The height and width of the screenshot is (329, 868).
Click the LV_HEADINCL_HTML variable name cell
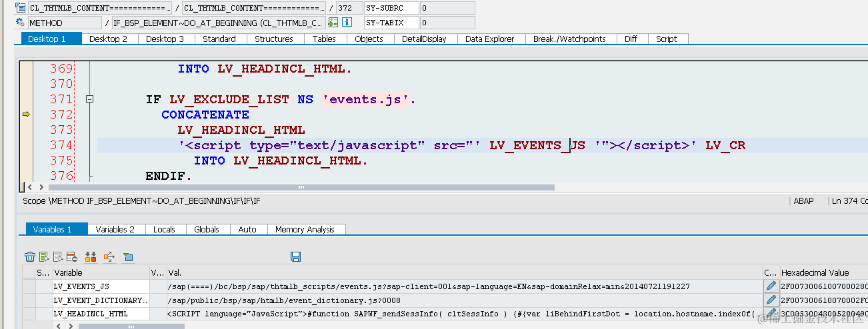(x=101, y=313)
